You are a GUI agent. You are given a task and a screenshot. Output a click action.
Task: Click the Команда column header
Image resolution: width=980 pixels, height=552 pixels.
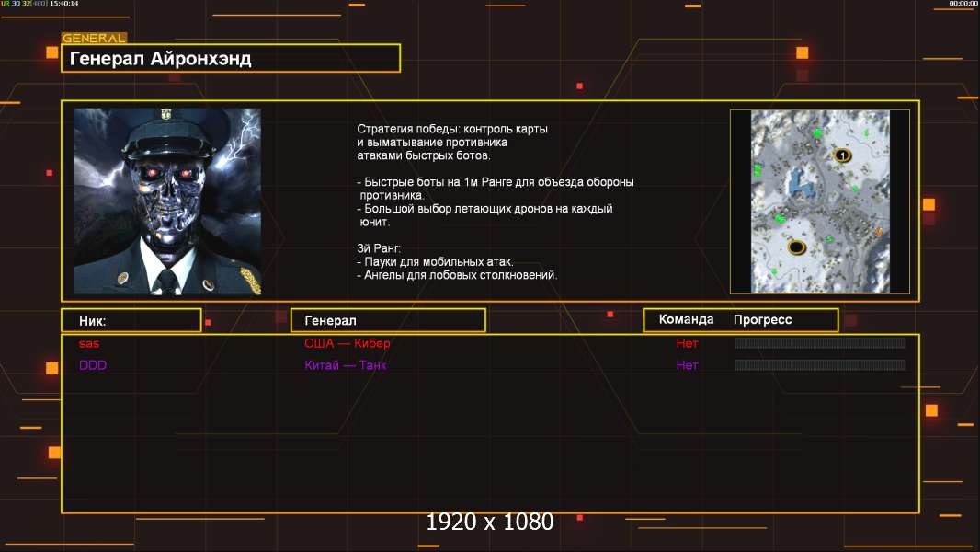click(x=686, y=319)
